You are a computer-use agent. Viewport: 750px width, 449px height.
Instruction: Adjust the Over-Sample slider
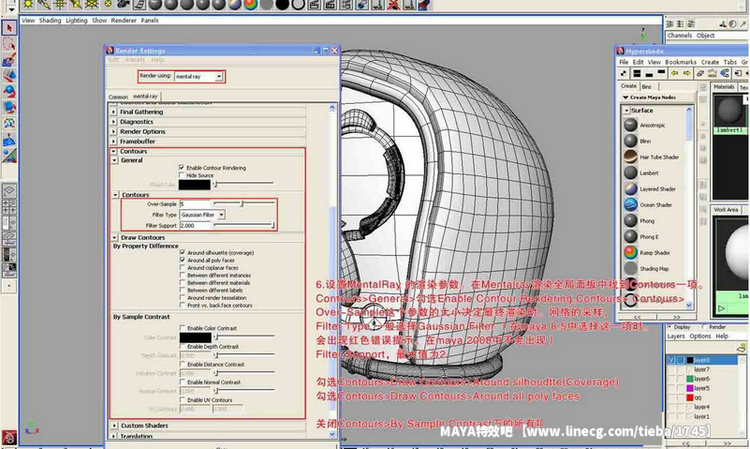click(x=244, y=204)
